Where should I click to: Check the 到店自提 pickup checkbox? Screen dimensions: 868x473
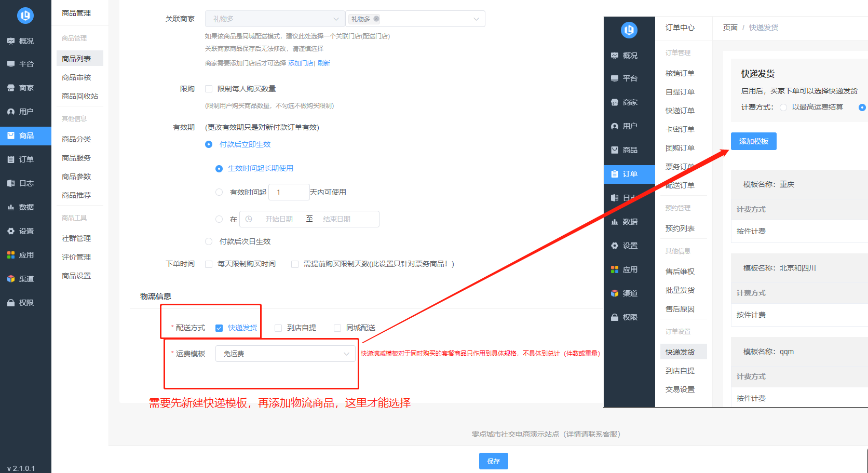pos(278,328)
